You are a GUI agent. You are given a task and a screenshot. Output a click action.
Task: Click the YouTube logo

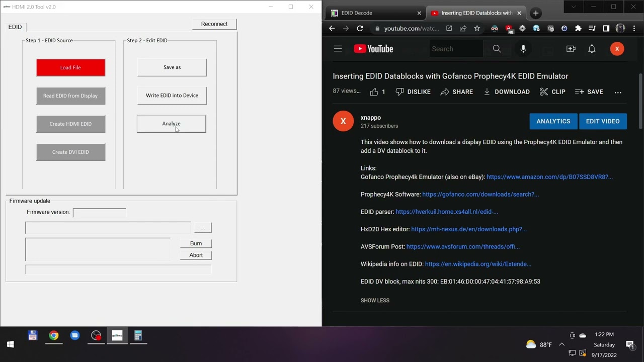373,49
